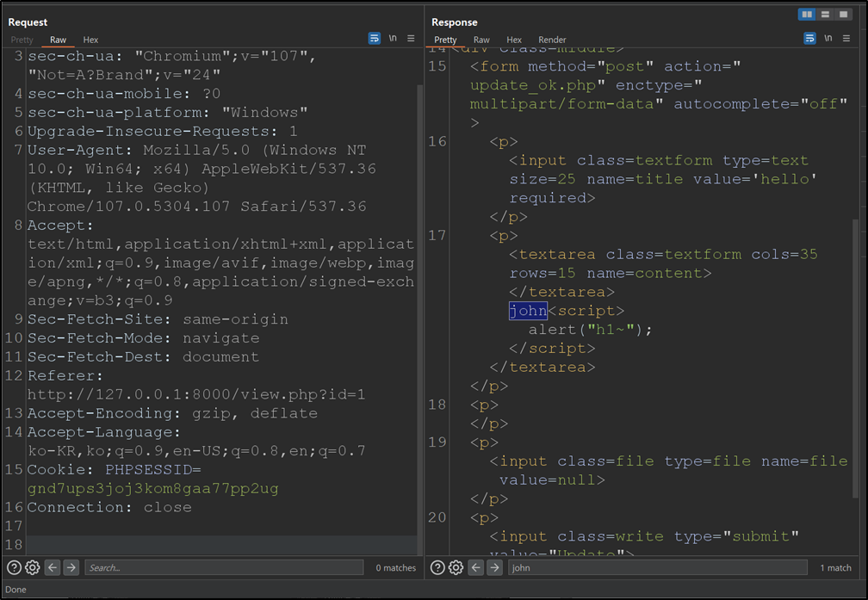Show non-printable characters in Response panel
Viewport: 868px width, 600px height.
(x=828, y=38)
